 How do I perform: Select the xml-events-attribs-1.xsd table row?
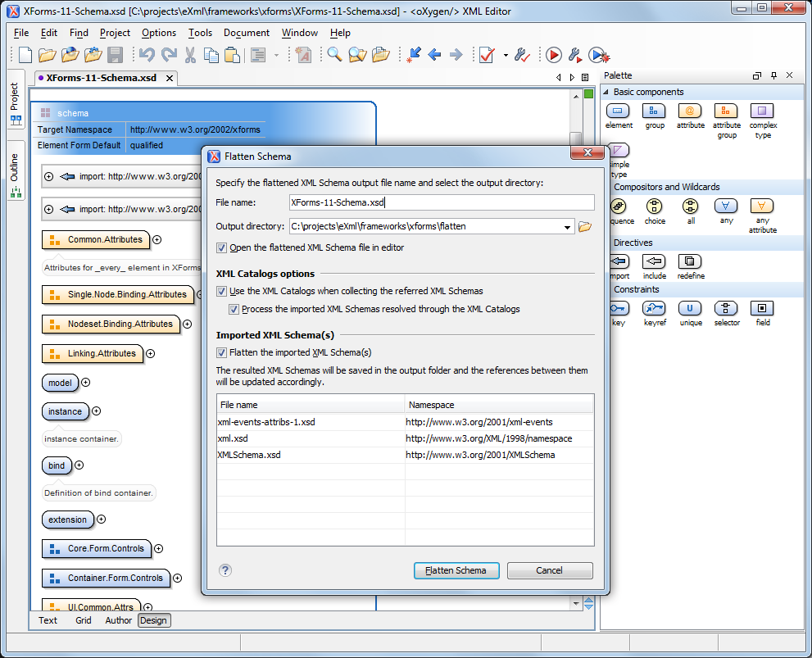405,422
